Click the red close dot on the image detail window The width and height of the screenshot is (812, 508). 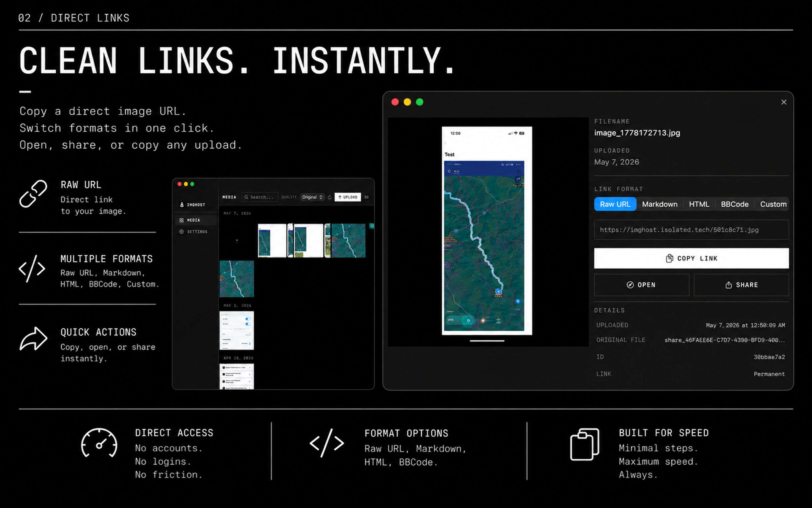395,102
